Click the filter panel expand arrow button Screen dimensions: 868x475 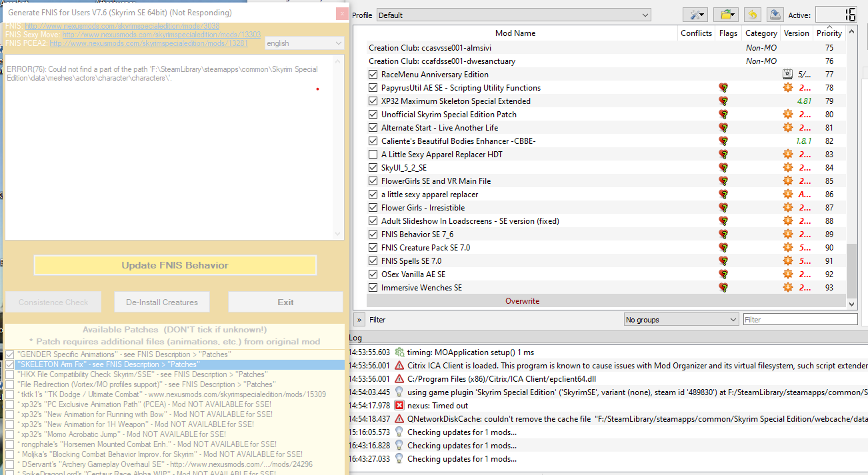(x=359, y=320)
